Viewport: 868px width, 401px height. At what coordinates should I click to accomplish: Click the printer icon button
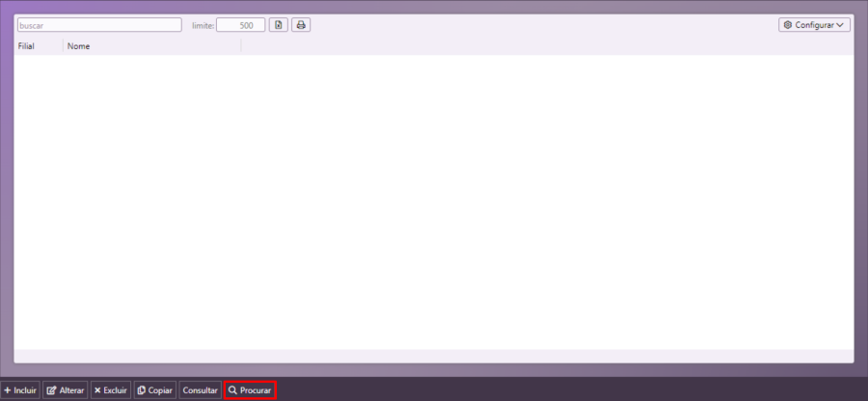pos(301,25)
